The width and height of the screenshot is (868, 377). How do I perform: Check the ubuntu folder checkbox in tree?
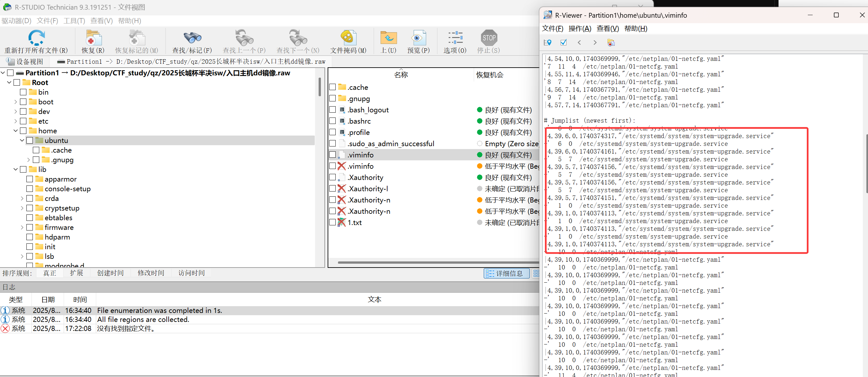(x=30, y=140)
